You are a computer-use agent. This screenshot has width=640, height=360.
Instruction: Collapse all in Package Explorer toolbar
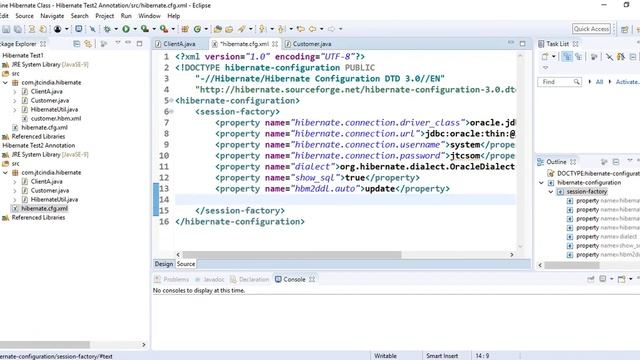tap(76, 44)
